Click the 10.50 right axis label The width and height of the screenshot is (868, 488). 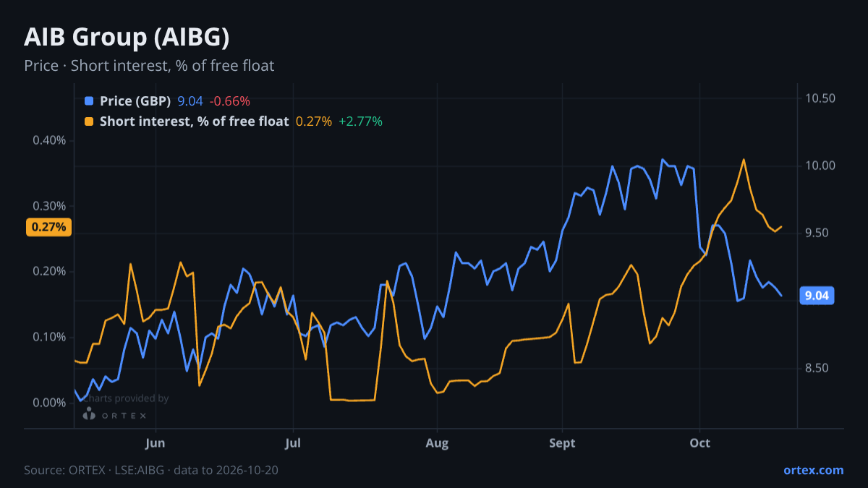820,98
